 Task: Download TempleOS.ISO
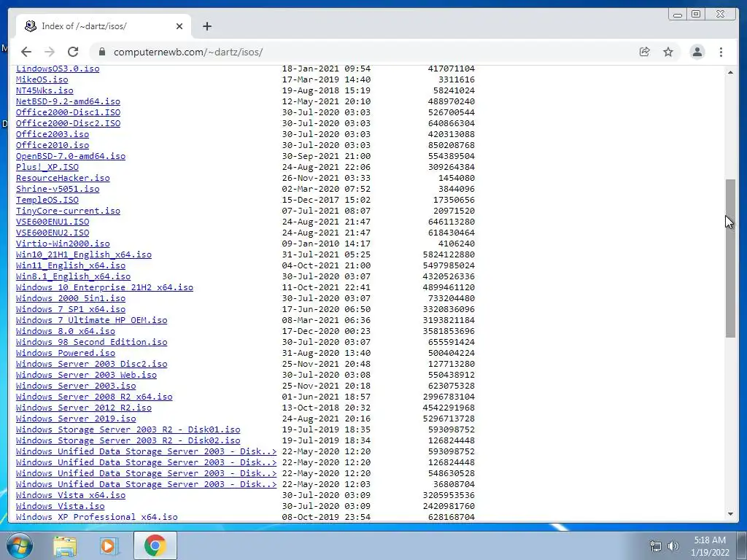pos(47,200)
